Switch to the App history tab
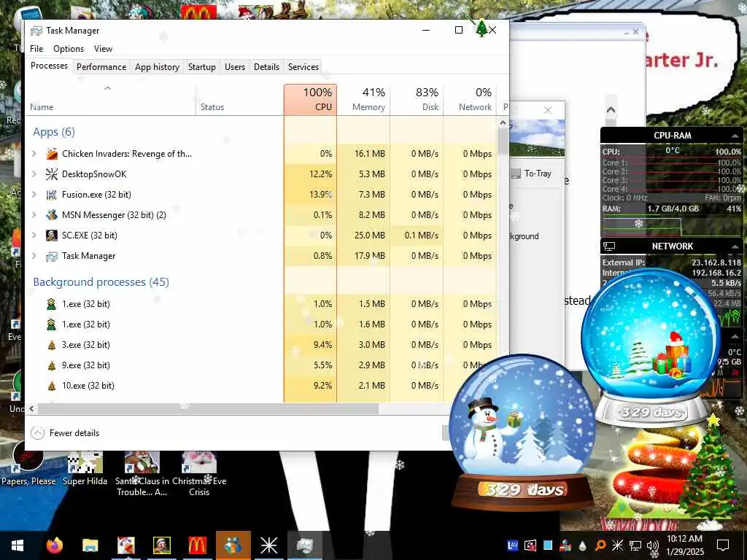The image size is (747, 560). click(158, 66)
